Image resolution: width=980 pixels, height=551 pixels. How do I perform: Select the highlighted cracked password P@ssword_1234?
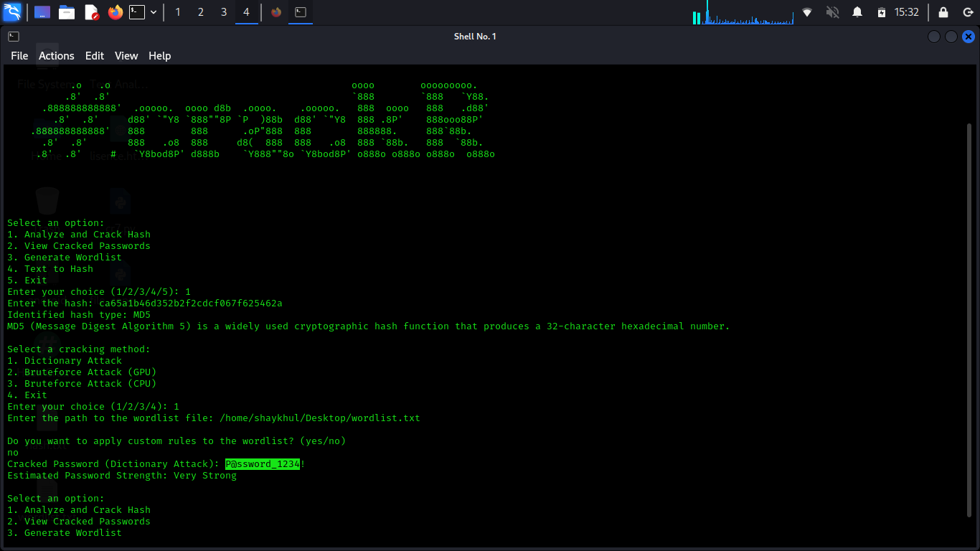263,463
